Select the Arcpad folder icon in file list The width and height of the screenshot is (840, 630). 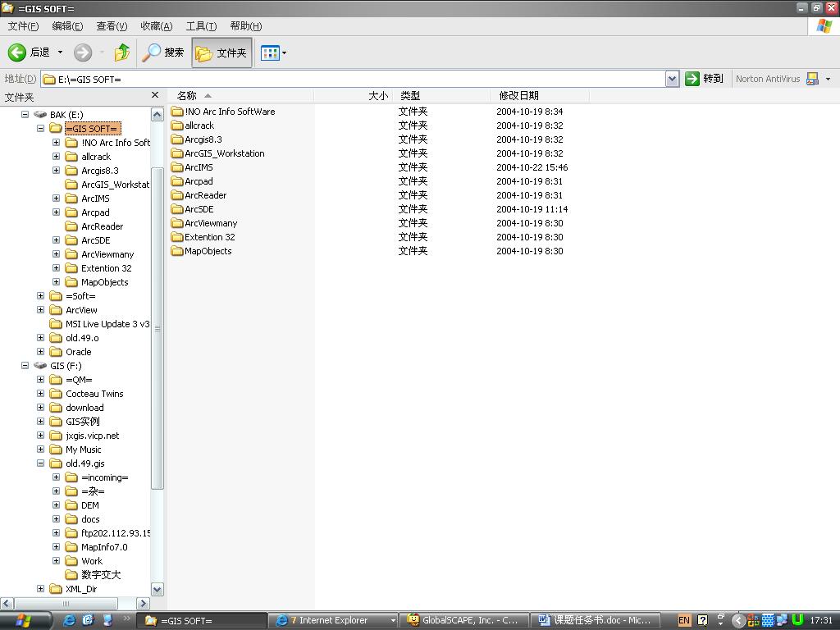pos(177,181)
